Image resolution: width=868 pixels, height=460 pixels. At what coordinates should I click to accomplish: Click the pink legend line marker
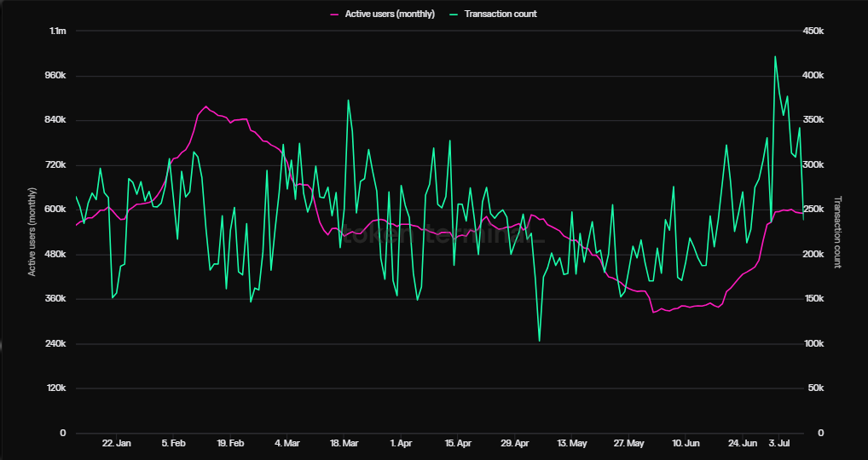coord(334,14)
